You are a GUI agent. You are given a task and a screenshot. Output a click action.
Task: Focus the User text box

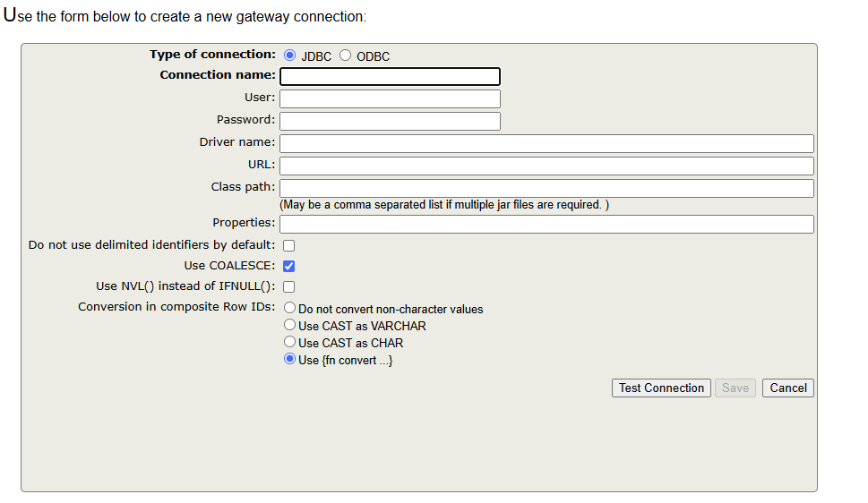click(x=390, y=98)
